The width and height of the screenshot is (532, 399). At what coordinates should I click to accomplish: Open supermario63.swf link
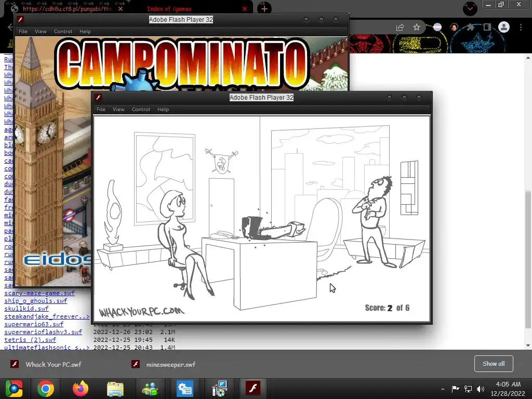34,324
